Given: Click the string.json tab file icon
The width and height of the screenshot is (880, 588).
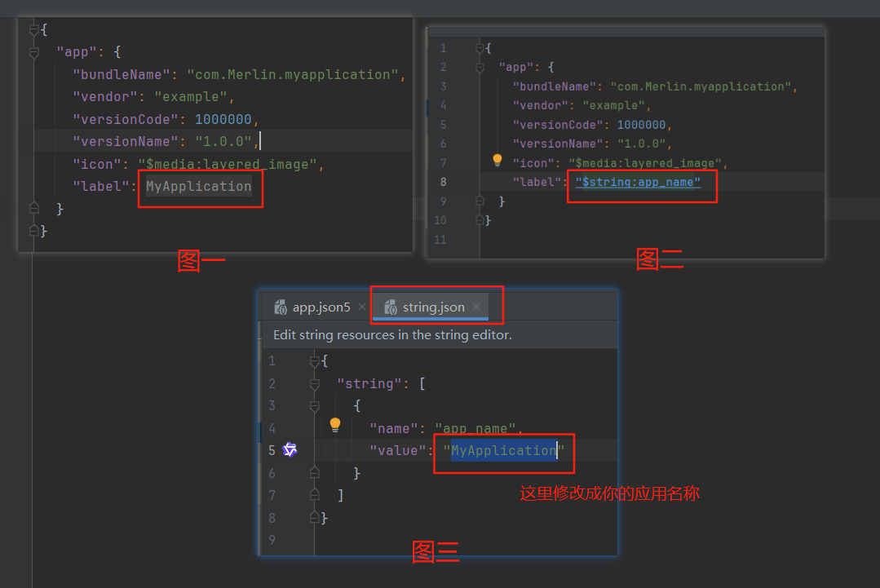Looking at the screenshot, I should coord(391,307).
